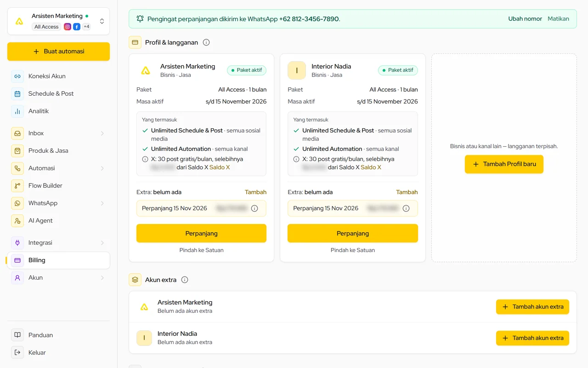Click the Instagram badge in workspace switcher

coord(68,27)
